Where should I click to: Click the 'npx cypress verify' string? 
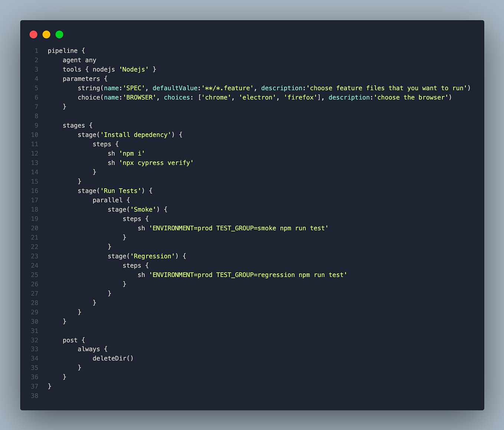[156, 163]
